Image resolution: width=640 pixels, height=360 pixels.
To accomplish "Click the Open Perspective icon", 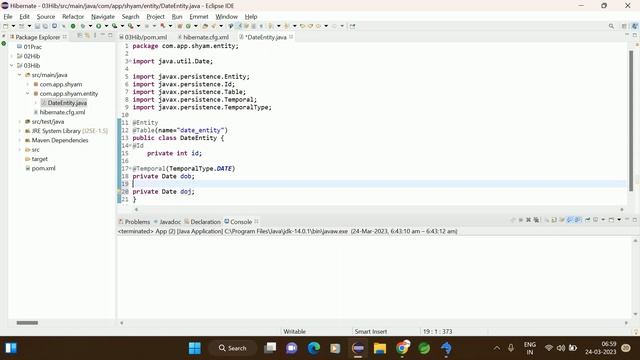I will pyautogui.click(x=624, y=26).
